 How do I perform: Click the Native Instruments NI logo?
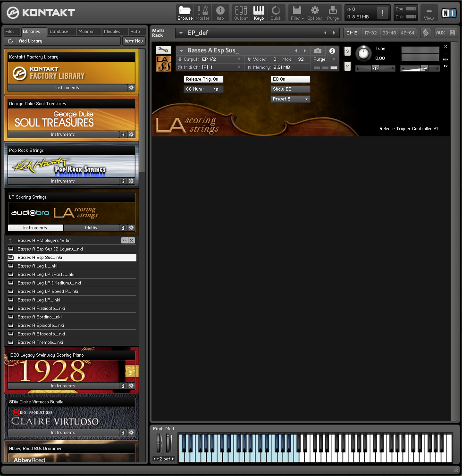point(449,13)
